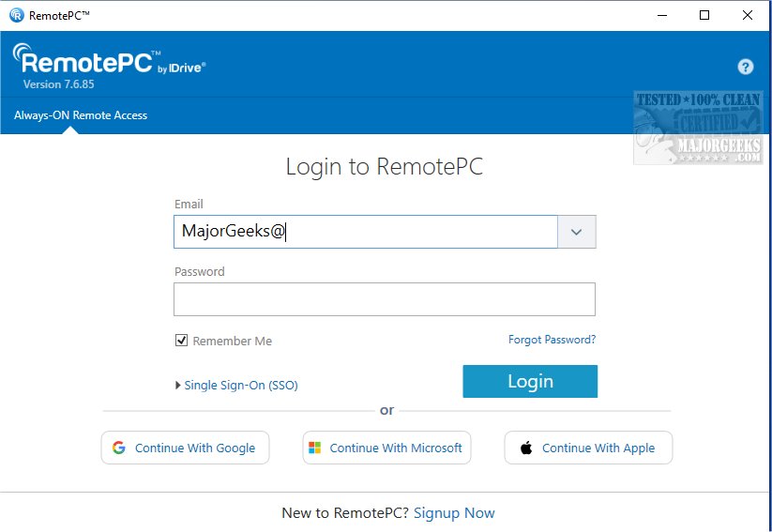The width and height of the screenshot is (772, 532).
Task: Click into the Password field
Action: (385, 299)
